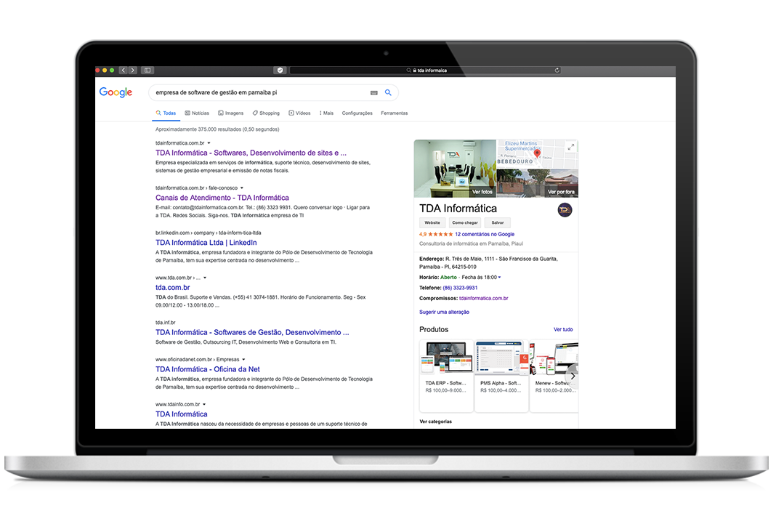Open Configurações menu
This screenshot has width=784, height=532.
tap(357, 113)
